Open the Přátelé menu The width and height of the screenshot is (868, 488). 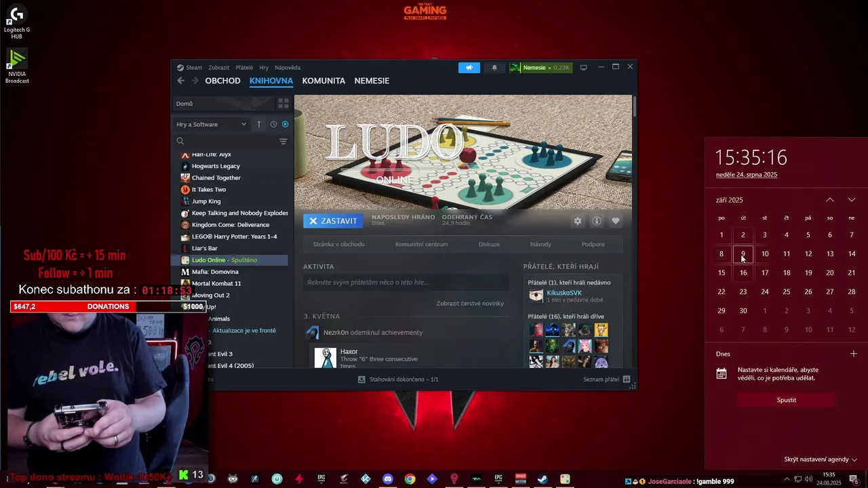click(x=244, y=68)
